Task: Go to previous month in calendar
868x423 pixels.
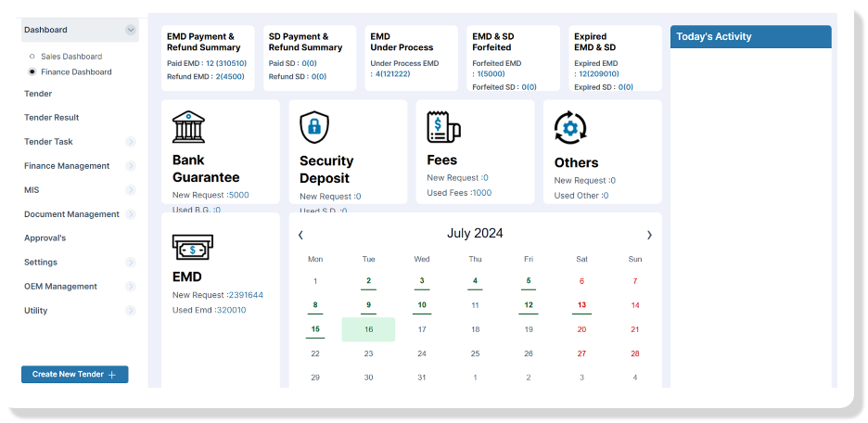Action: pos(300,235)
